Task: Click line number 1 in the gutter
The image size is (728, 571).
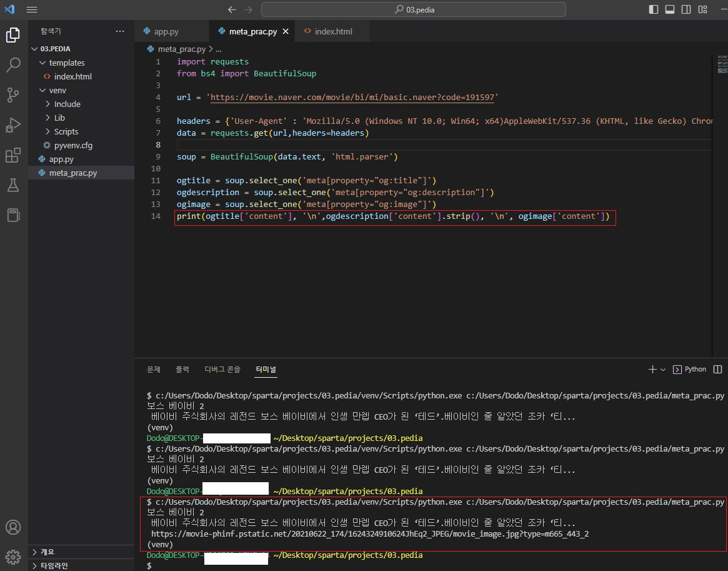Action: coord(158,62)
